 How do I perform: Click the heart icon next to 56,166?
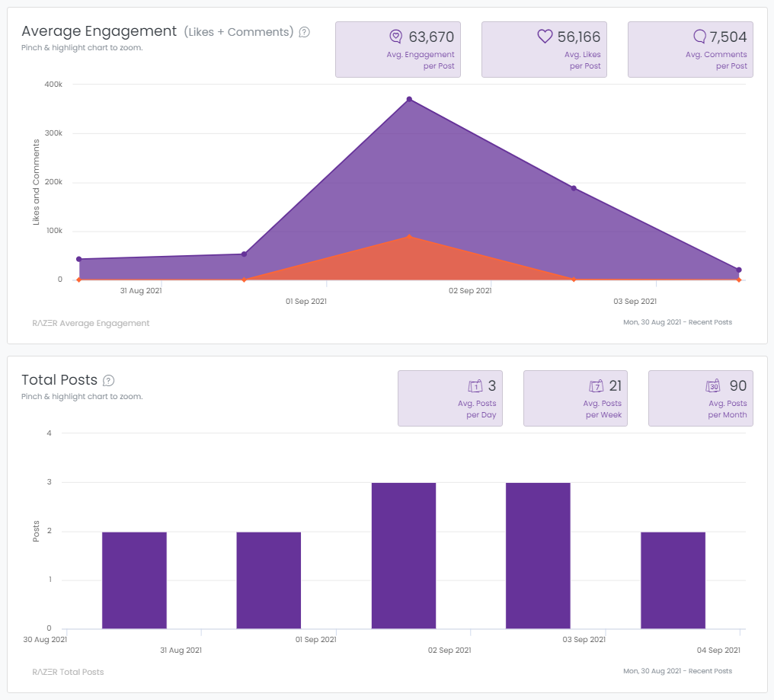point(545,37)
